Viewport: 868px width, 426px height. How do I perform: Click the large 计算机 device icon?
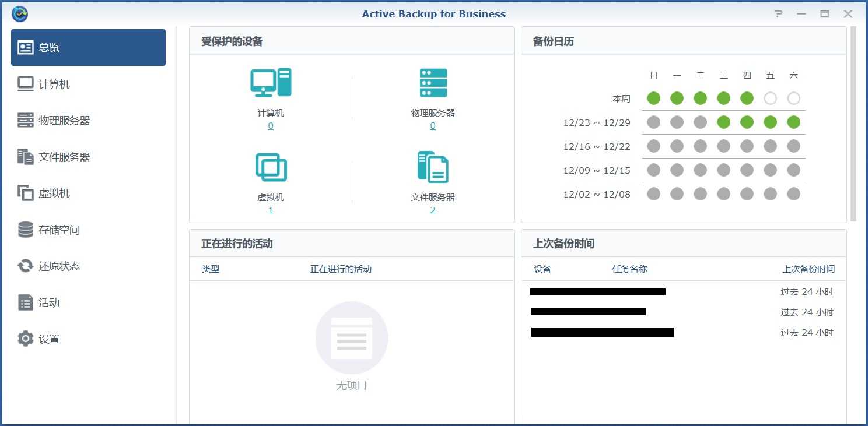(x=271, y=82)
